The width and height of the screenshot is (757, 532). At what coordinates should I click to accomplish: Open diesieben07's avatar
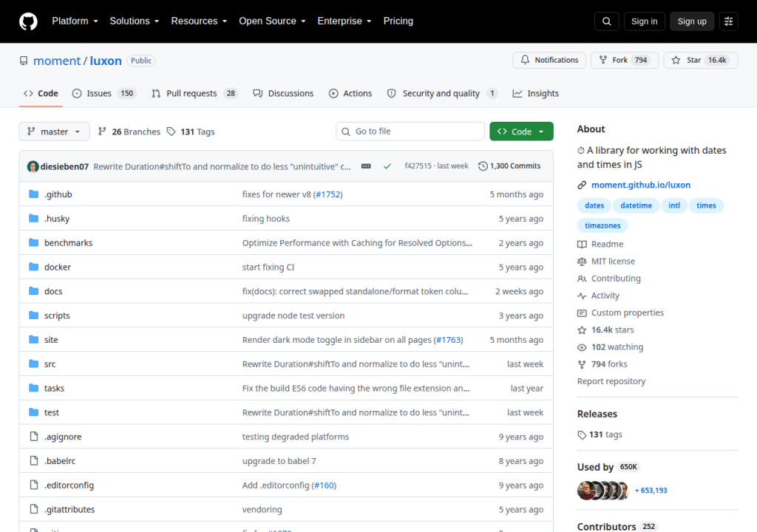pos(33,166)
